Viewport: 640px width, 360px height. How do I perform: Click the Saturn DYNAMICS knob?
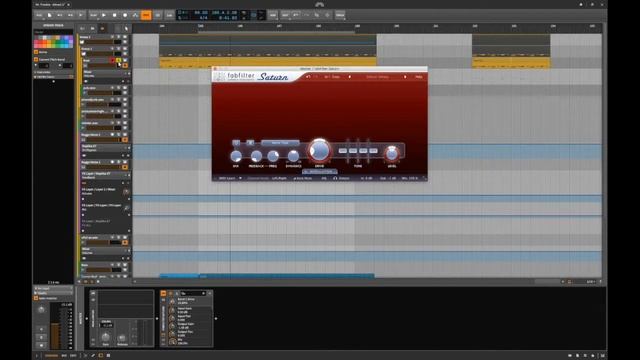tap(293, 156)
